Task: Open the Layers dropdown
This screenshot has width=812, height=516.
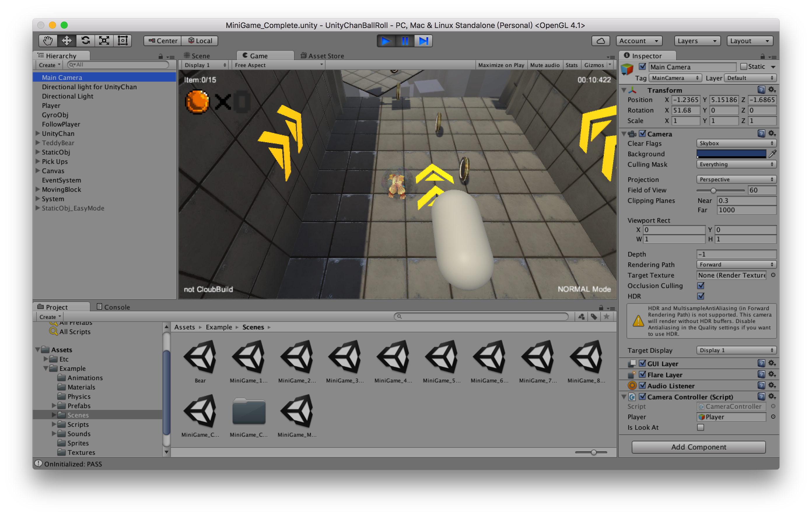Action: point(697,41)
